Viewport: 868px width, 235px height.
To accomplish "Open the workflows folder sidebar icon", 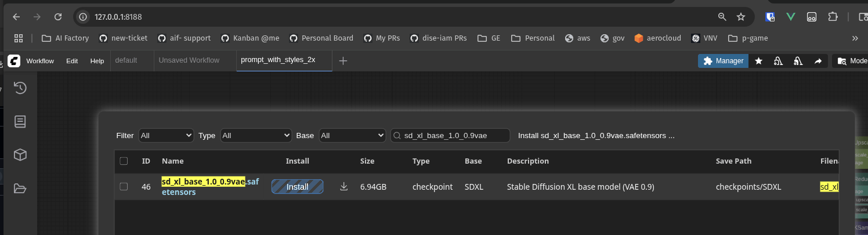I will pyautogui.click(x=20, y=188).
